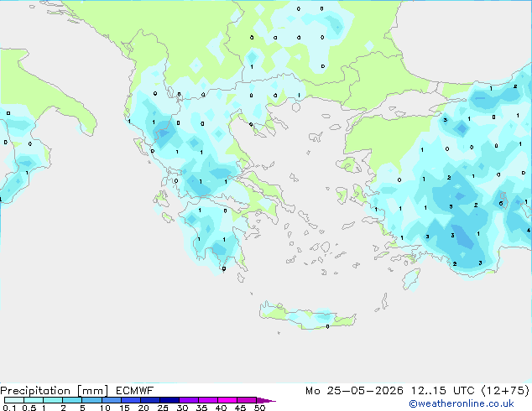Click the '12..15 UTC' time range text
532x411 pixels.
click(443, 391)
